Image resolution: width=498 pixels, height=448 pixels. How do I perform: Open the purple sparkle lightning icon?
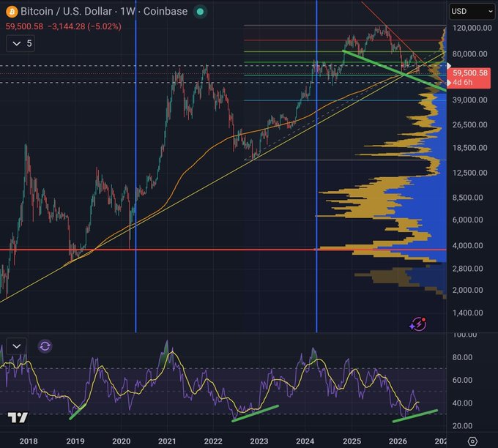click(x=418, y=324)
